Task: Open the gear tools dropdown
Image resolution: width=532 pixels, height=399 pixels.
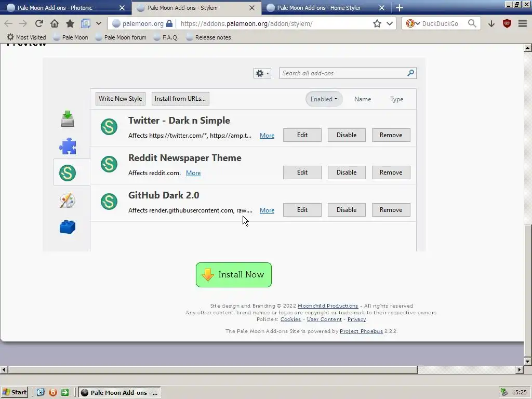Action: coord(262,73)
